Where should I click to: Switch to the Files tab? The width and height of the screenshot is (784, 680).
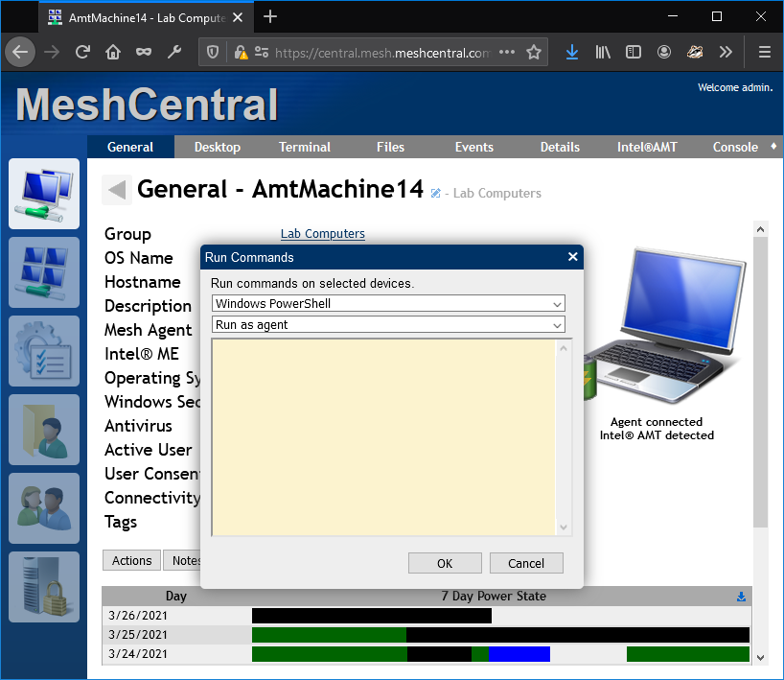[390, 147]
